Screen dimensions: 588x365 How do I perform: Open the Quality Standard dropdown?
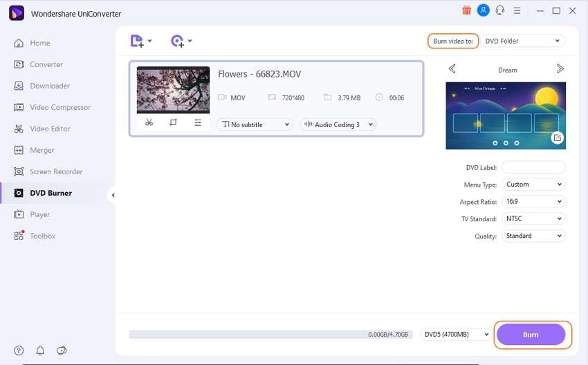[x=533, y=236]
